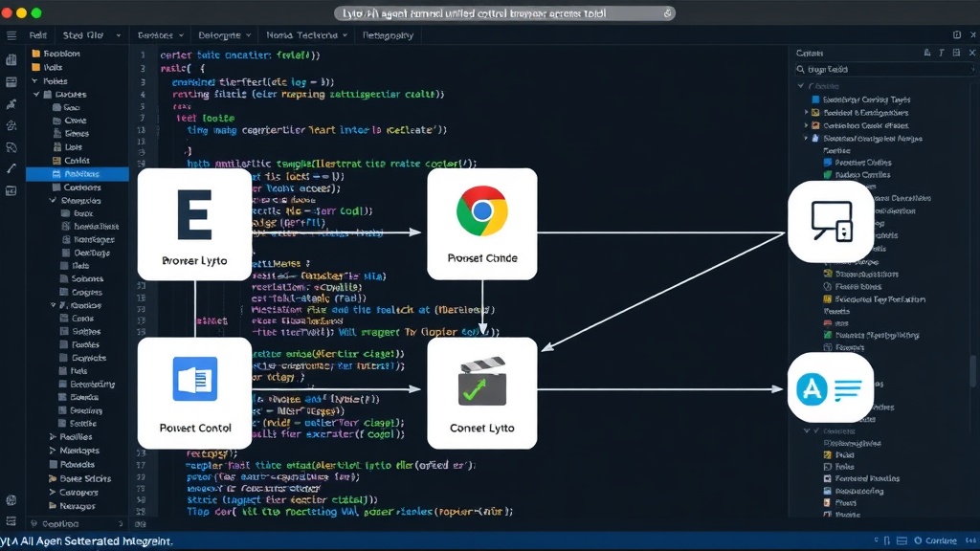Image resolution: width=980 pixels, height=551 pixels.
Task: Click the dark E icon on the Prorer Lyto card
Action: coord(194,215)
